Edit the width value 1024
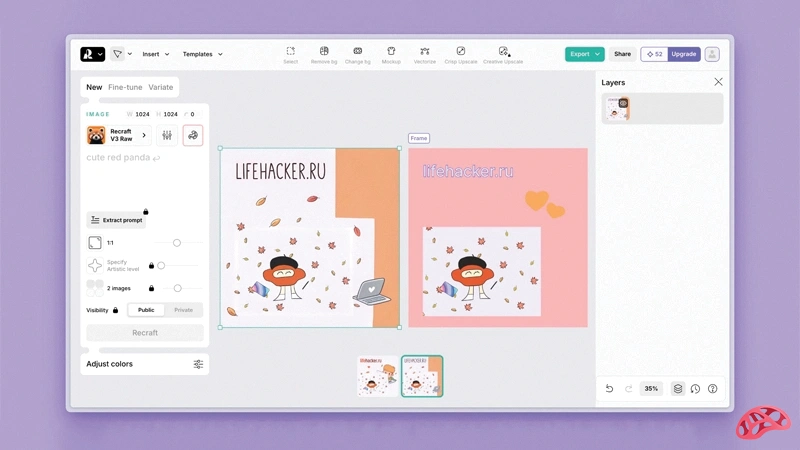This screenshot has width=800, height=450. (142, 114)
